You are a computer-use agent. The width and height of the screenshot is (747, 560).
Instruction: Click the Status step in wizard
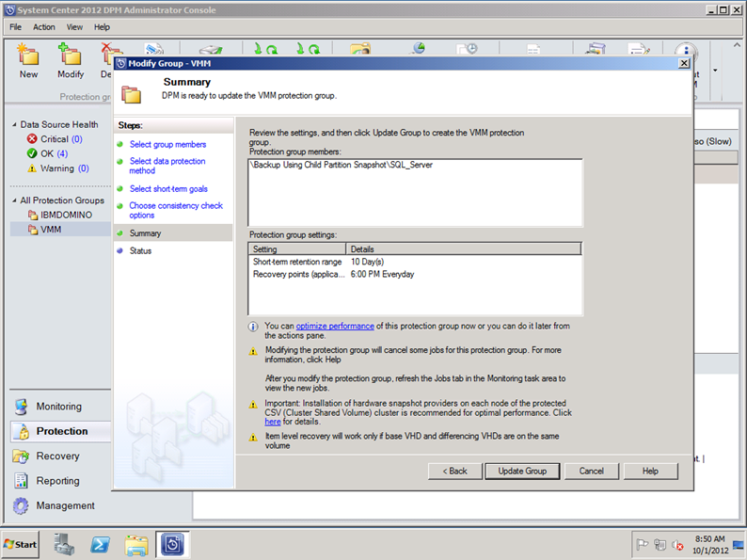click(x=140, y=250)
